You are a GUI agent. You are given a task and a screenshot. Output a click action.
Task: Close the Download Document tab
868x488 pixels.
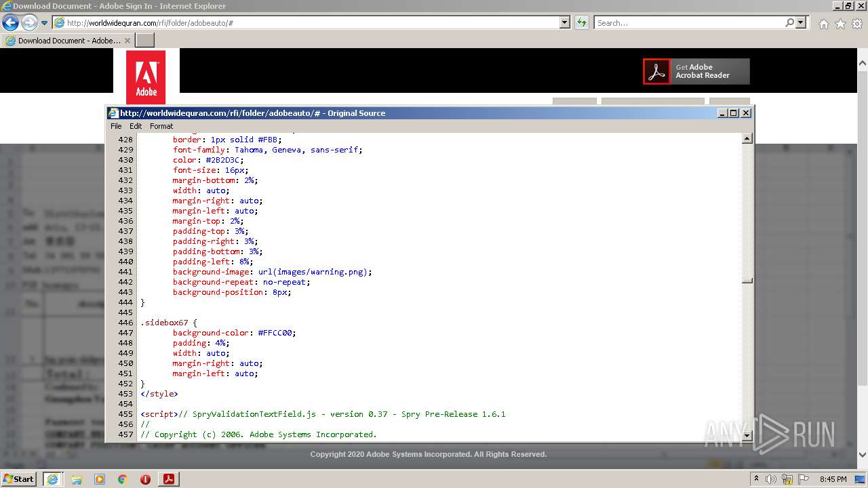(x=127, y=41)
